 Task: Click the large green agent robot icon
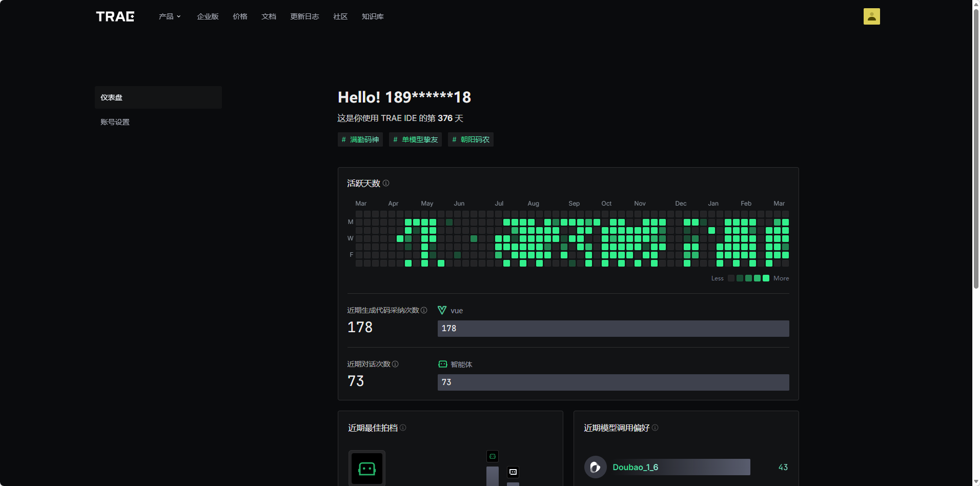[367, 468]
